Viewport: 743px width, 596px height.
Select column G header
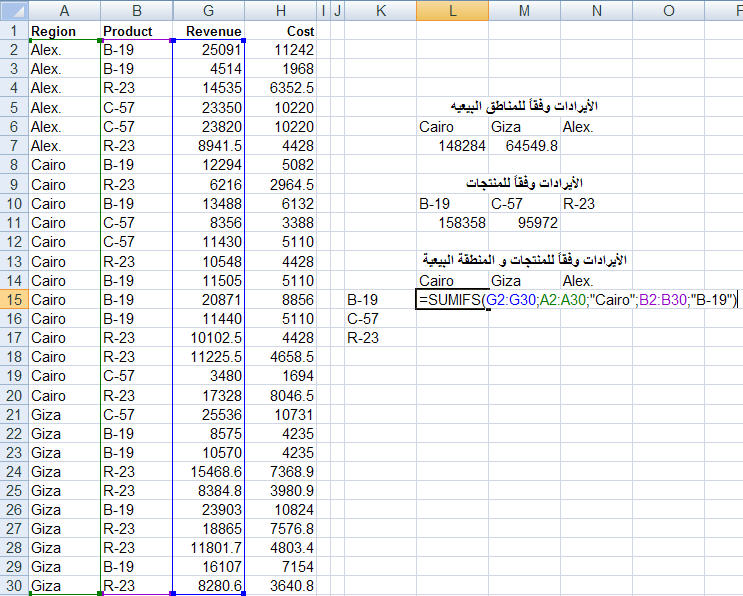coord(208,10)
